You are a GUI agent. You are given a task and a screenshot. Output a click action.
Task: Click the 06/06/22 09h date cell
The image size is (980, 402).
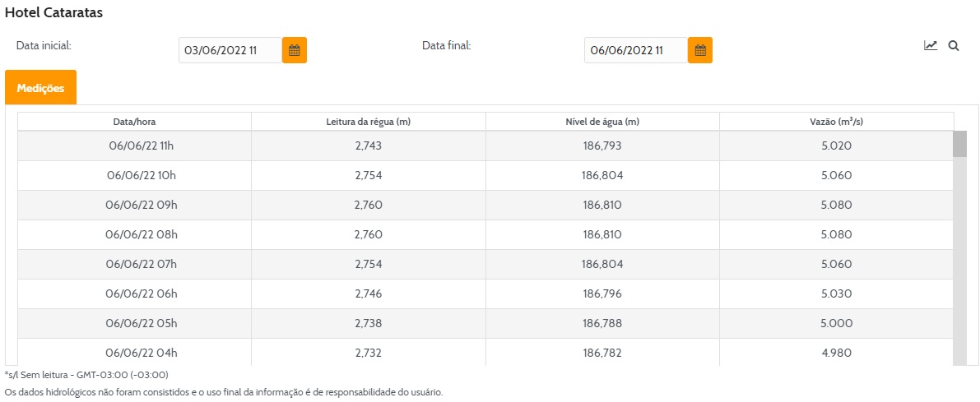(142, 205)
